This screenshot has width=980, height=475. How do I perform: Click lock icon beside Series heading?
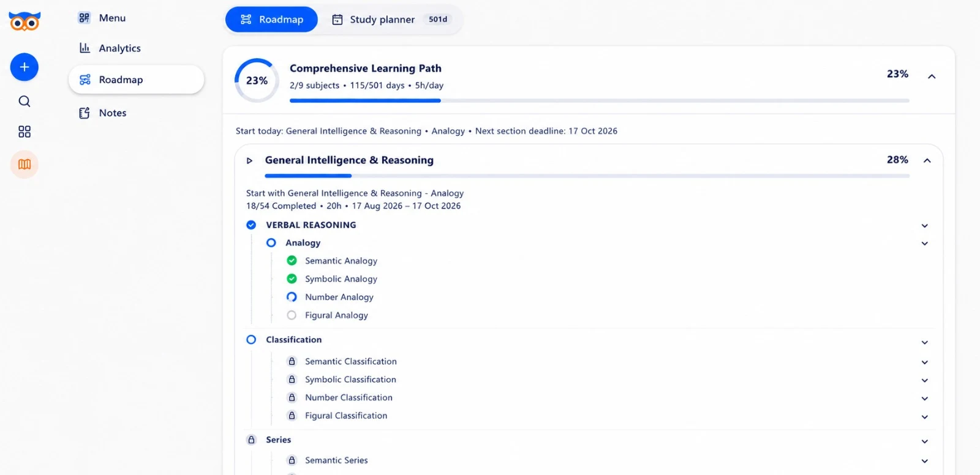[251, 439]
